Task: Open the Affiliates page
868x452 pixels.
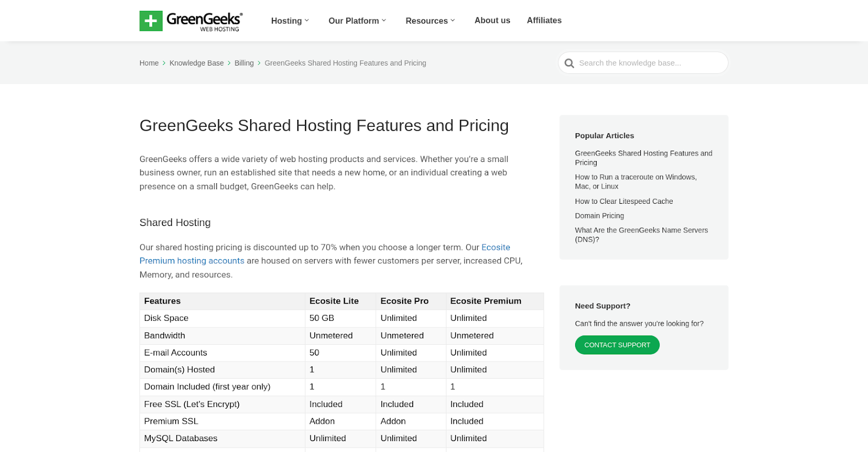Action: coord(544,20)
